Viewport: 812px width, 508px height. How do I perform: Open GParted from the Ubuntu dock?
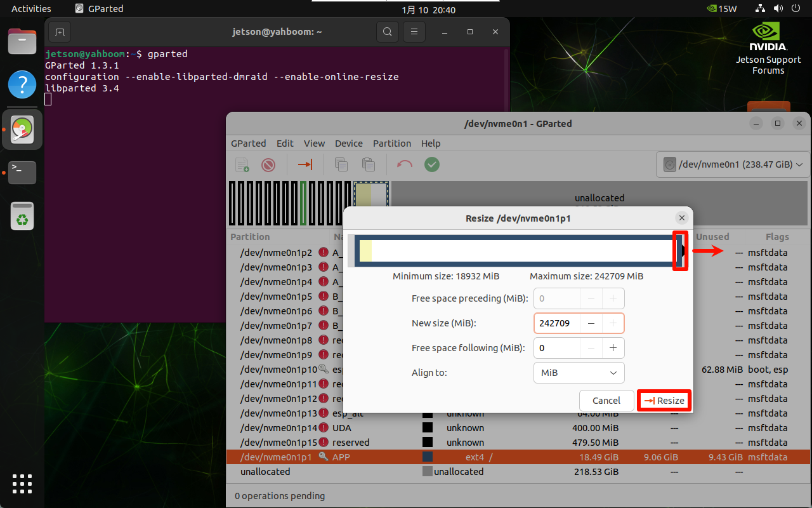pos(22,130)
